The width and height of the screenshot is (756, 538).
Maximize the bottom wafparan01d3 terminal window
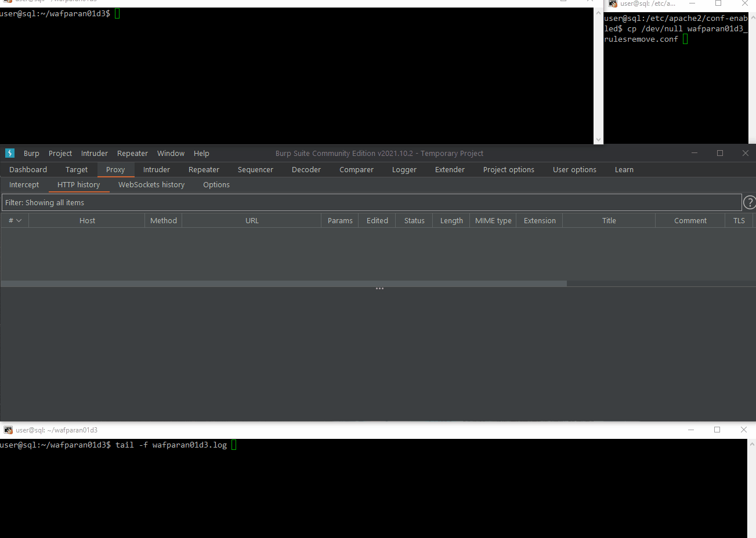click(x=717, y=430)
